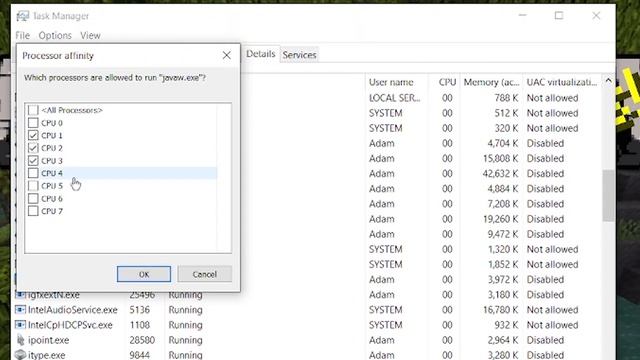640x360 pixels.
Task: Check the All Processors checkbox
Action: click(33, 110)
